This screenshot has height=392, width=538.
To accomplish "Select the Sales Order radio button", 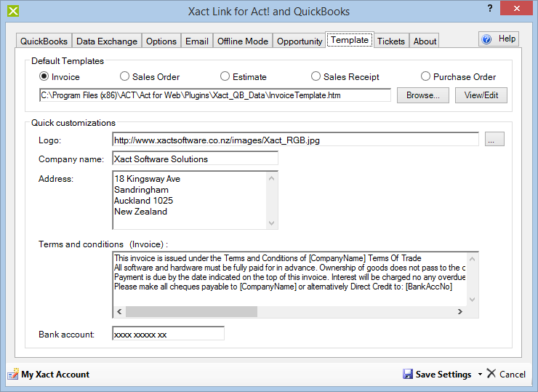I will pyautogui.click(x=124, y=76).
